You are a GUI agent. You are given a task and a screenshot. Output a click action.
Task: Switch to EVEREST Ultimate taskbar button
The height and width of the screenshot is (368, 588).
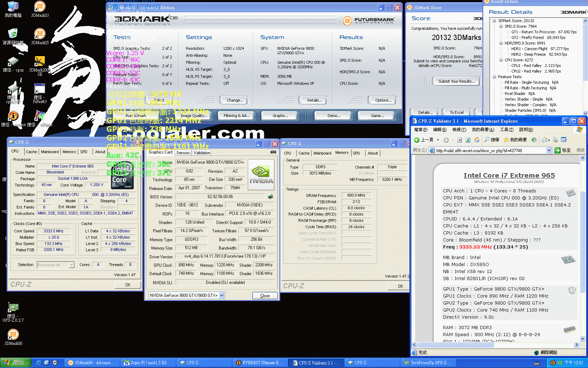click(x=261, y=363)
